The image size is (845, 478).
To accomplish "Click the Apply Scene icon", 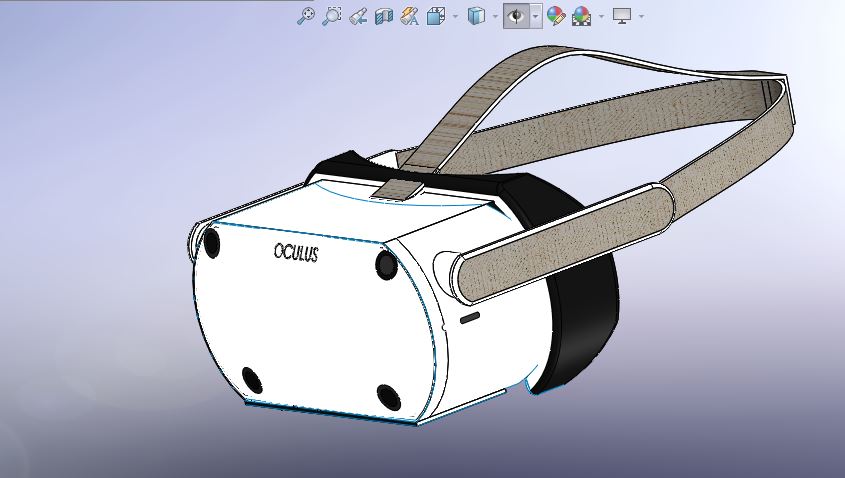I will 581,16.
